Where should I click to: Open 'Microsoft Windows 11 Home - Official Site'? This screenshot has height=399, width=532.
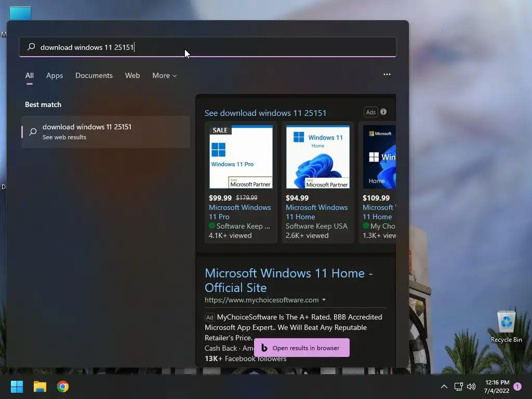[288, 280]
